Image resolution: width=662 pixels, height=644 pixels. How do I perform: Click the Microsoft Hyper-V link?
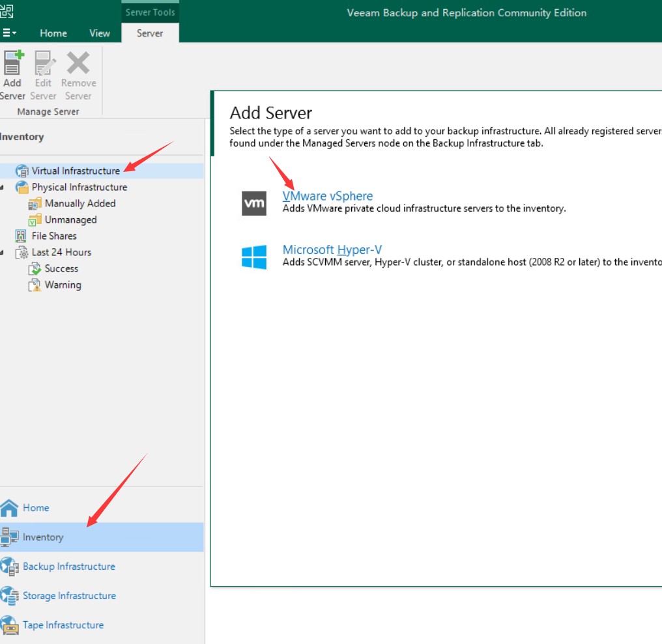tap(332, 250)
